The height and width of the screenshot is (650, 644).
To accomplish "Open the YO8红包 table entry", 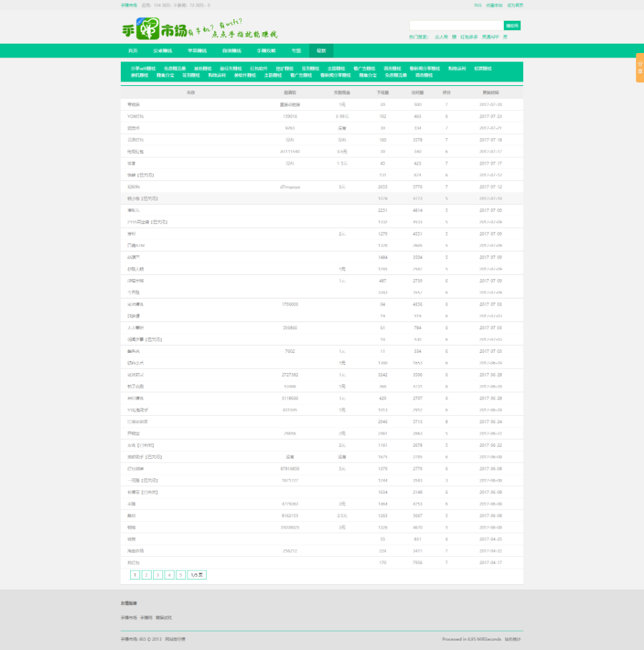I will point(135,116).
